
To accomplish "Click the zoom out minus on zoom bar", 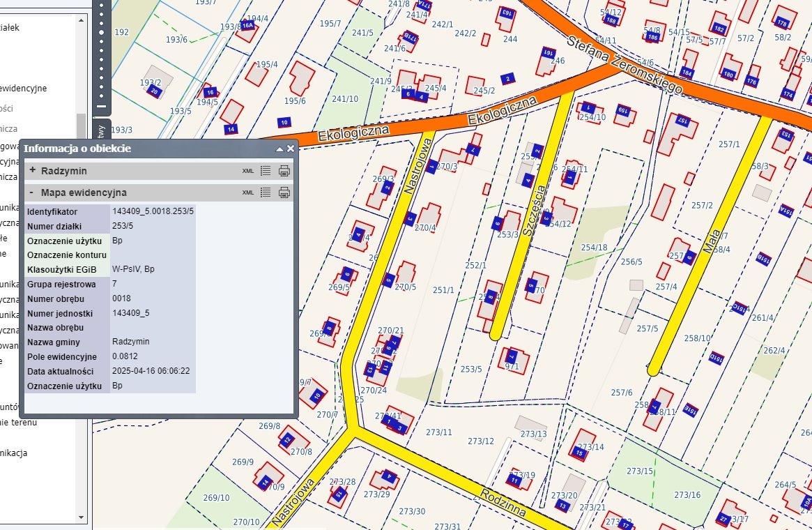I will pyautogui.click(x=102, y=107).
